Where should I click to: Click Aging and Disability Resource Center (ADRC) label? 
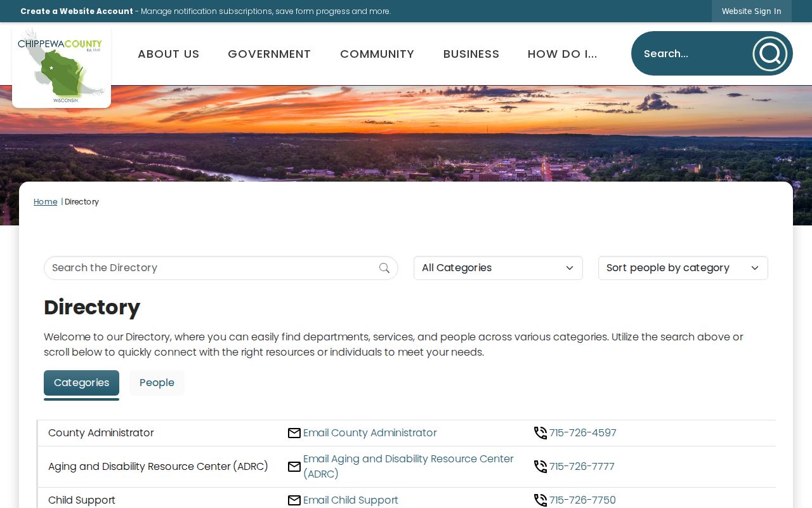pyautogui.click(x=158, y=467)
